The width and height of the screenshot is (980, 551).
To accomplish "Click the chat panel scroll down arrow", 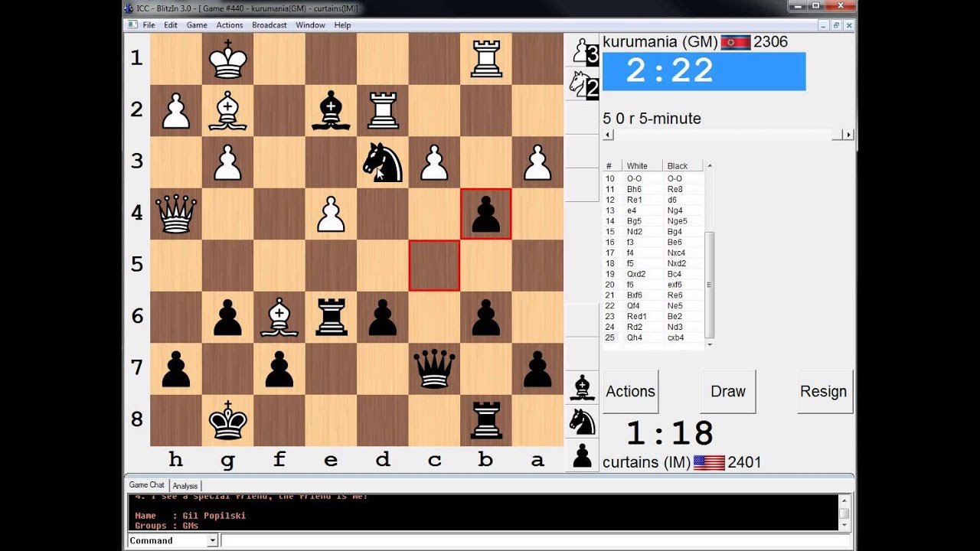I will click(x=844, y=526).
